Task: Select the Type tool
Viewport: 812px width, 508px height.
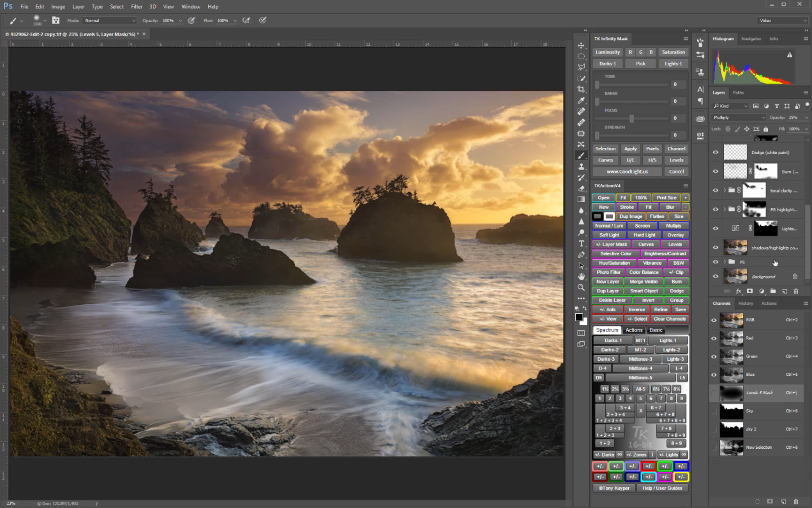Action: pos(581,244)
